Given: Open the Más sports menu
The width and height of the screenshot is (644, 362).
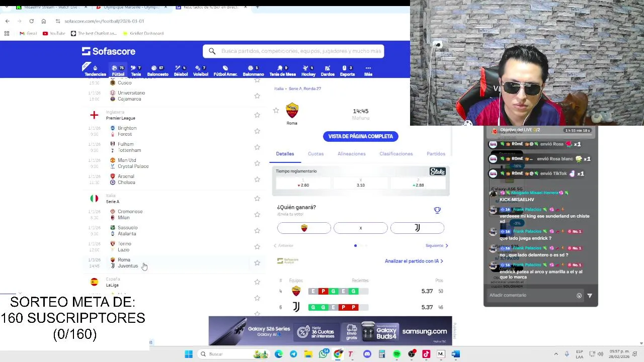Looking at the screenshot, I should point(368,70).
